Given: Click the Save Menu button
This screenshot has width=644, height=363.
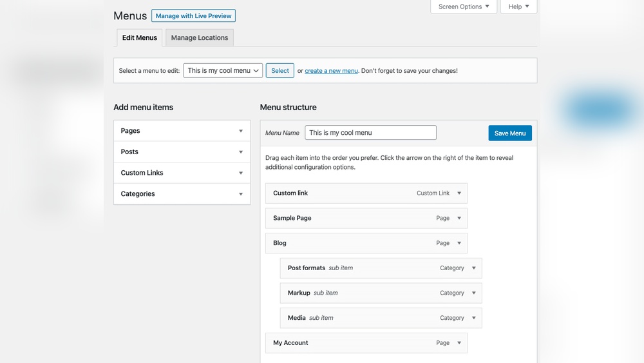Looking at the screenshot, I should click(509, 133).
